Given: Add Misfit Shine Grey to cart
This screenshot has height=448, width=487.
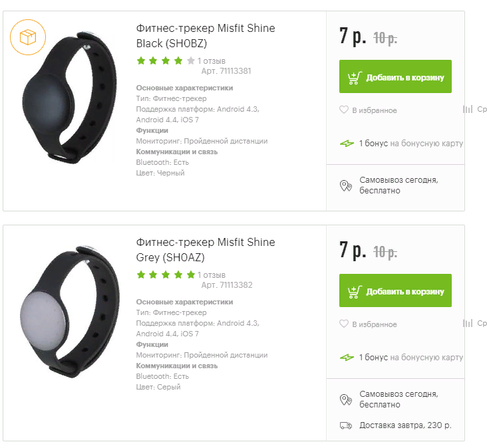Looking at the screenshot, I should pyautogui.click(x=395, y=291).
